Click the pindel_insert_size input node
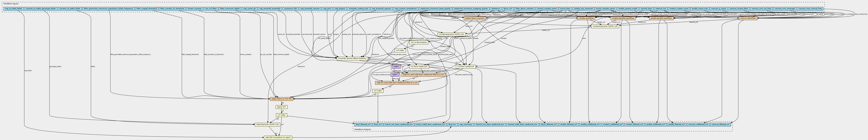This screenshot has height=140, width=868. (x=700, y=8)
